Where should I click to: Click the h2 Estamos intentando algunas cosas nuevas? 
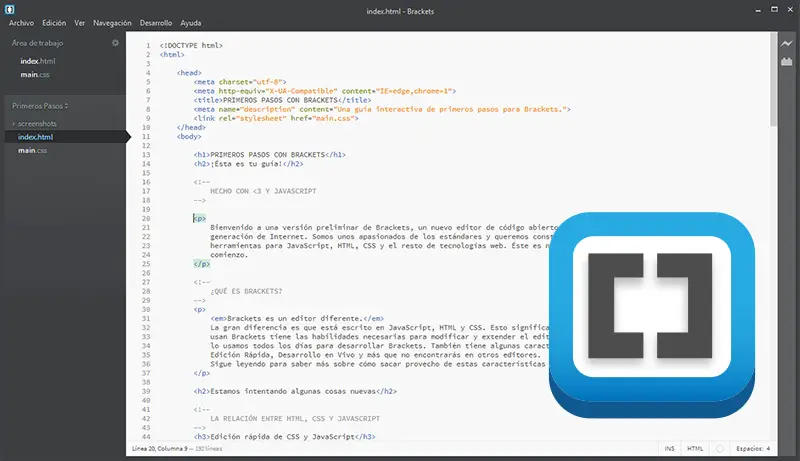pos(295,391)
